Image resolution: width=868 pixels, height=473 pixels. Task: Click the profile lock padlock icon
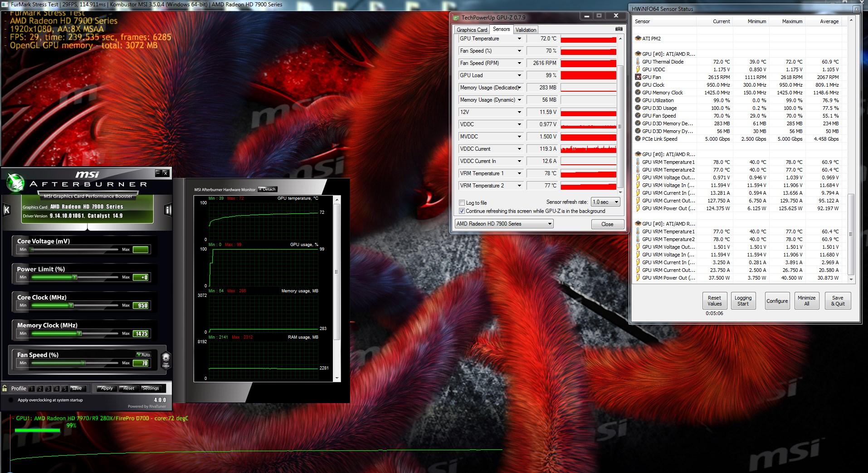click(5, 388)
